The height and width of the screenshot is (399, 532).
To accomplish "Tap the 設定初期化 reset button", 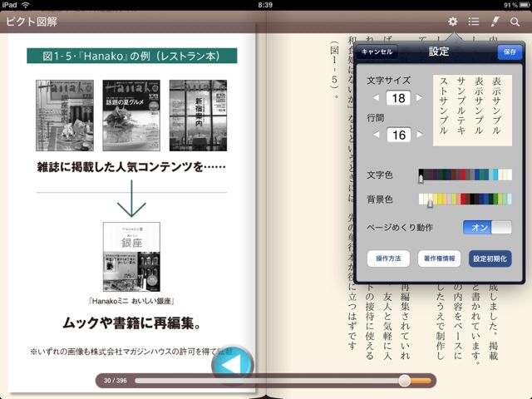I will click(x=490, y=259).
